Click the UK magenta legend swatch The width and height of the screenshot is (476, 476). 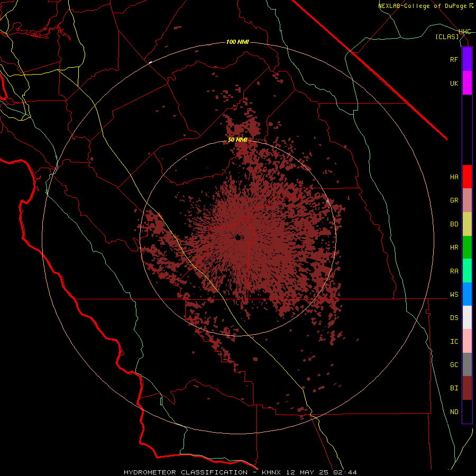[467, 83]
